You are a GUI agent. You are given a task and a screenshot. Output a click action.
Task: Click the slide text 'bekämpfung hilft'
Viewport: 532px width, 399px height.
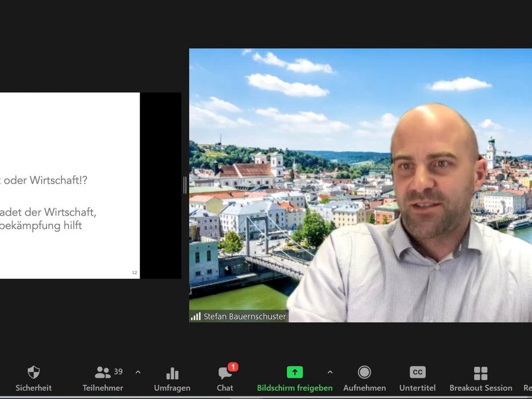point(41,226)
